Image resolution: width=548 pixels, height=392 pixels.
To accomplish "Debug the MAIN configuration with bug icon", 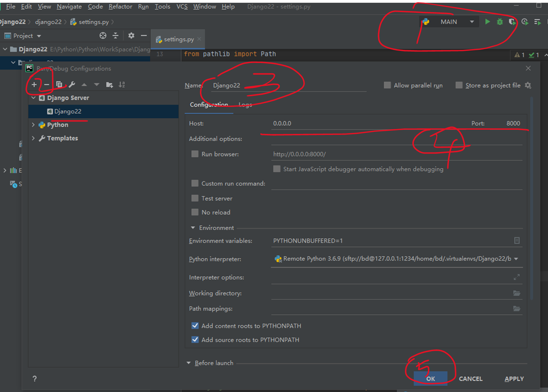I will pos(500,22).
